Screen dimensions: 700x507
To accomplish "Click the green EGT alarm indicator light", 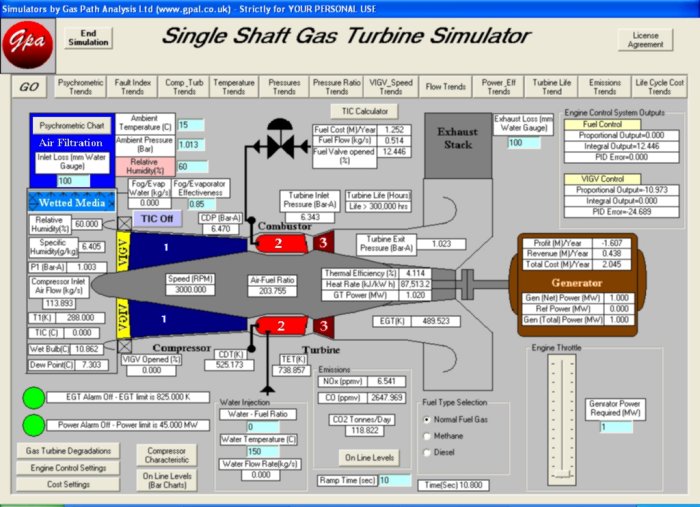I will 35,399.
